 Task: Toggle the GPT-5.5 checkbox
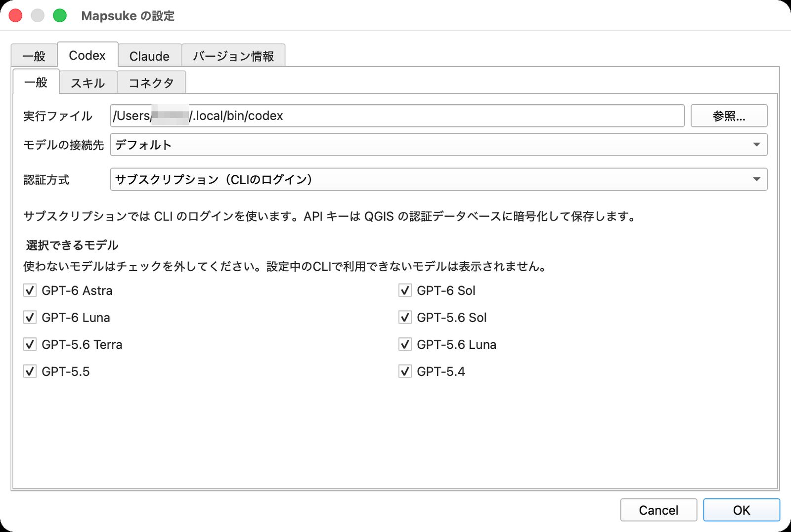click(x=30, y=371)
